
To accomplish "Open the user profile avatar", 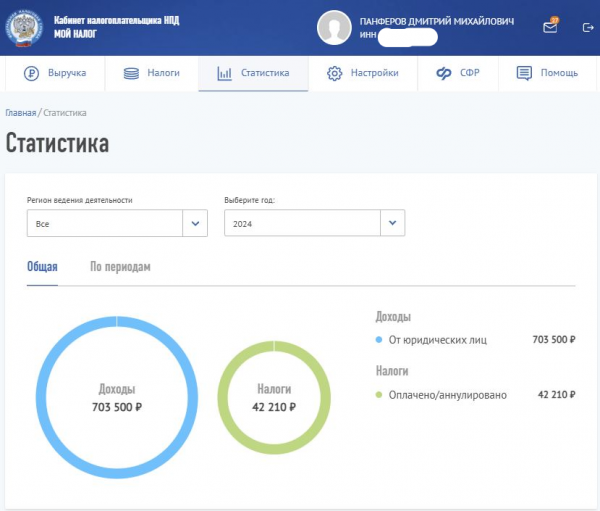I will click(334, 27).
